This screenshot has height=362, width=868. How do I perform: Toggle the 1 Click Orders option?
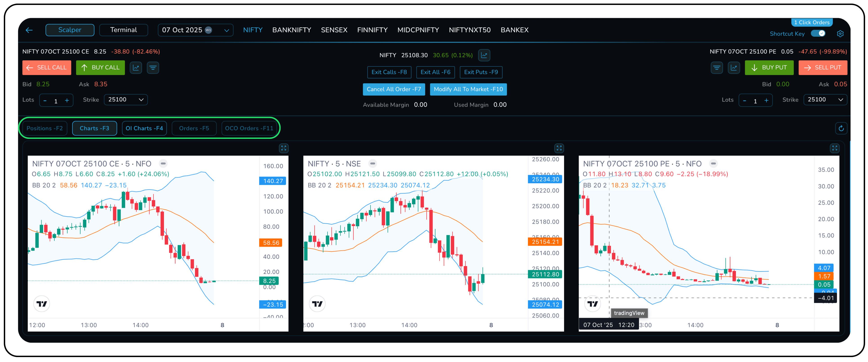coord(812,22)
